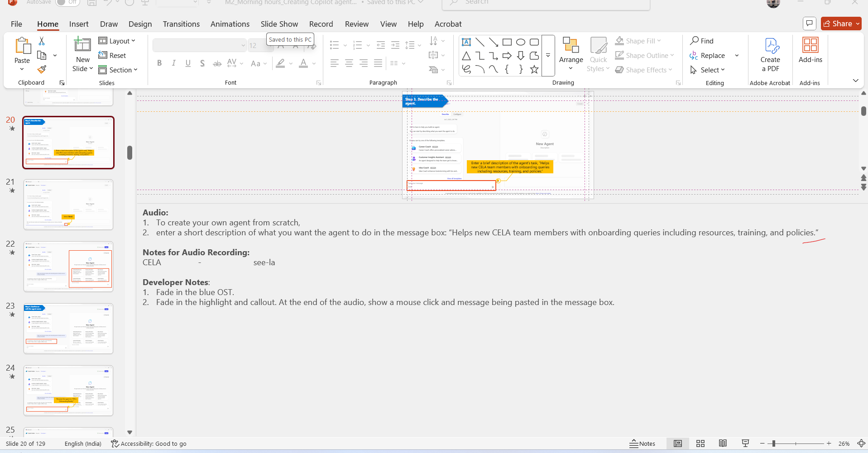Fit slide to current window
The image size is (868, 453).
862,443
